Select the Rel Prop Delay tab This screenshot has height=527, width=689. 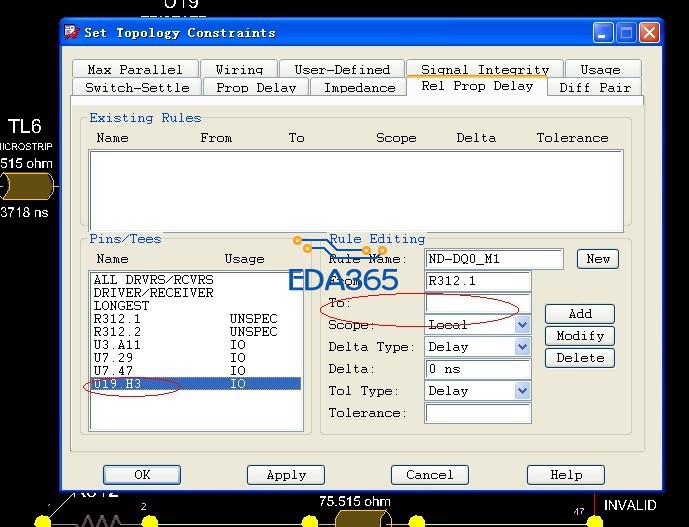click(477, 86)
